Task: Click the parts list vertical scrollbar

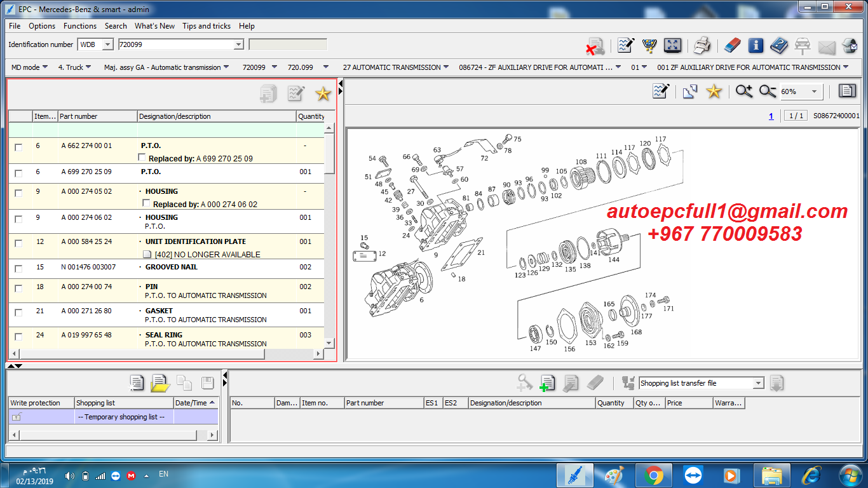Action: click(329, 236)
